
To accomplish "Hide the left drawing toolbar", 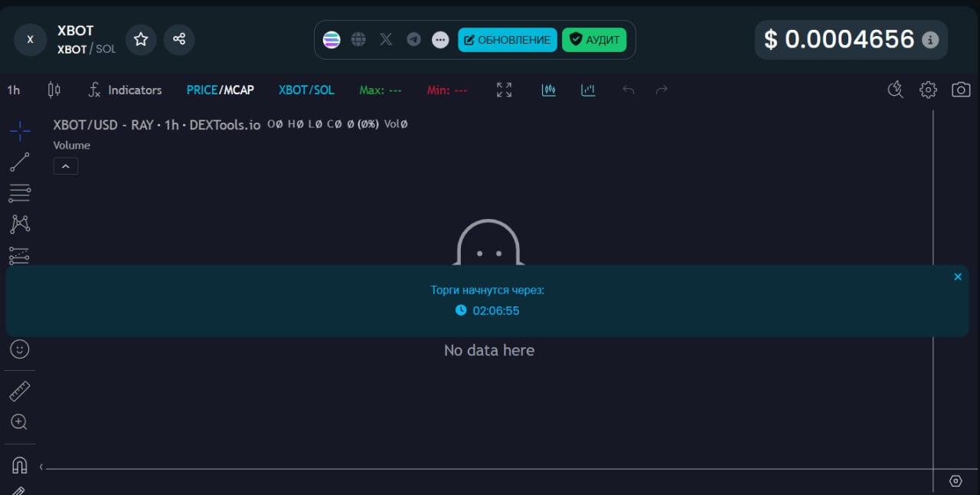I will click(41, 467).
